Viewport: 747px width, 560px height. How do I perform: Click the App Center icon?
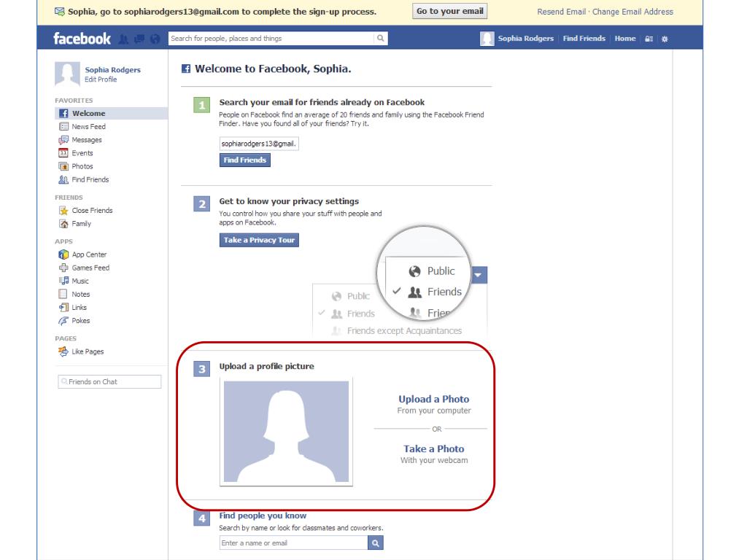[63, 254]
